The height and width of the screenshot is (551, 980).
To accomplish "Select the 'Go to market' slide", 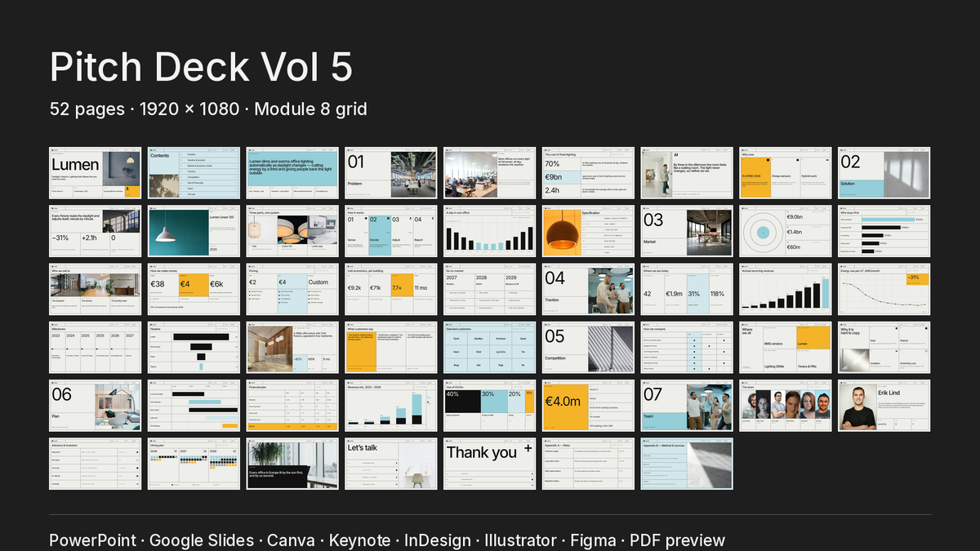I will (x=490, y=289).
